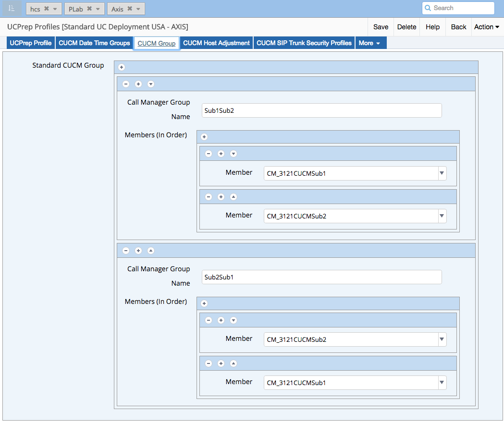This screenshot has width=504, height=423.
Task: Remove the Axis hierarchy breadcrumb with X
Action: click(130, 9)
